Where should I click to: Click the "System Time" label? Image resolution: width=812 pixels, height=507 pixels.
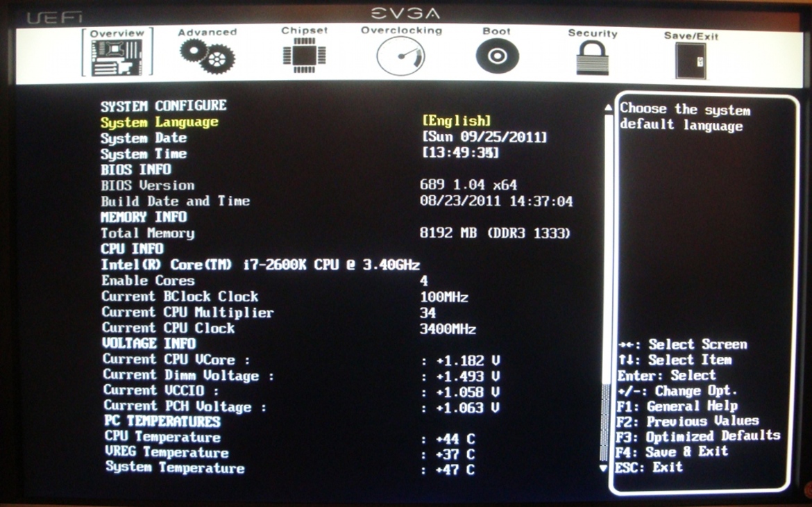point(144,154)
